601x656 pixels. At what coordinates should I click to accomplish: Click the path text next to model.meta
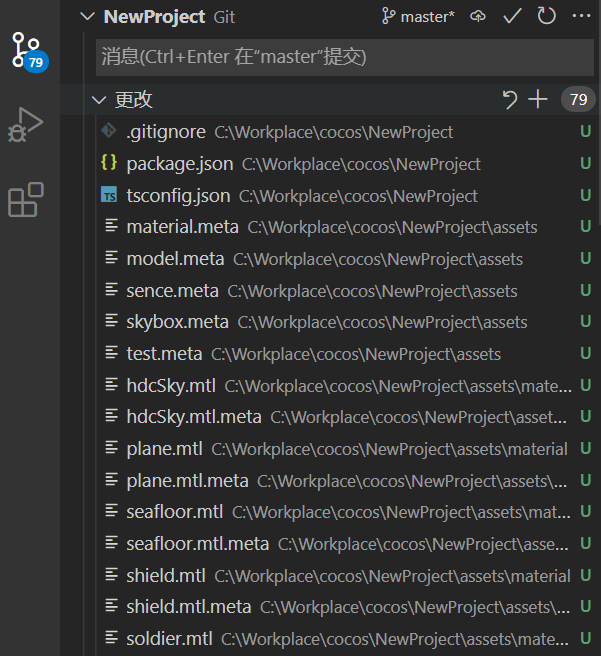point(378,259)
